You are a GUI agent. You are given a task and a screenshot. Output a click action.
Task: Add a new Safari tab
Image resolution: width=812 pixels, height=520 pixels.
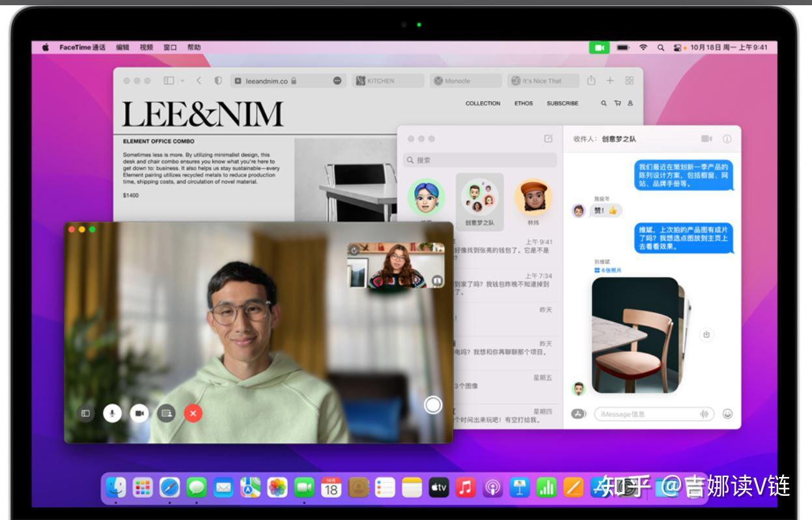click(x=610, y=81)
